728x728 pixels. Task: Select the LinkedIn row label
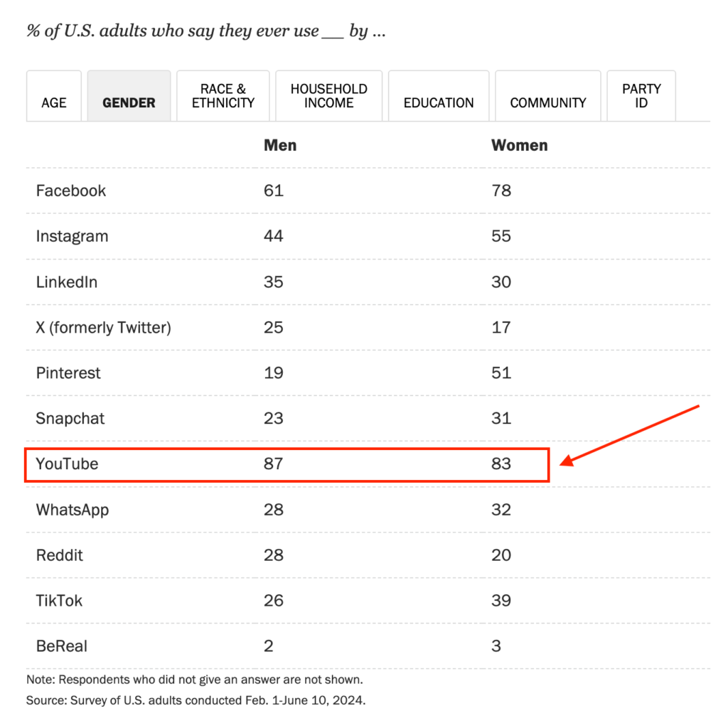pos(67,282)
